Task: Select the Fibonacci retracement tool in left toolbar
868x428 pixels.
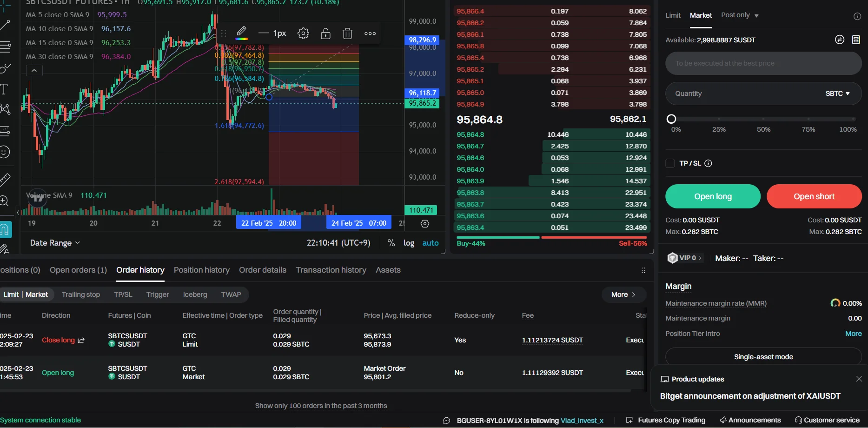Action: (5, 47)
